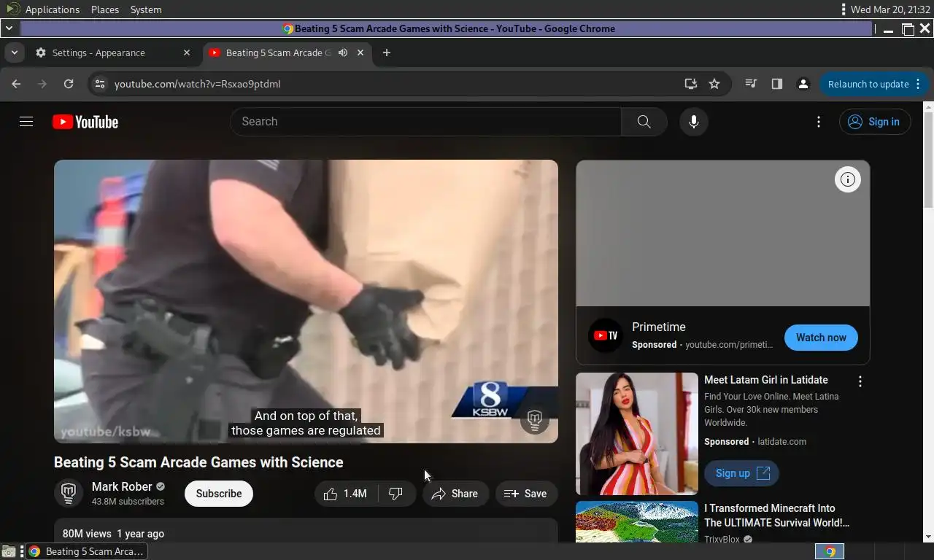Open the ad info icon
This screenshot has width=934, height=560.
click(x=847, y=179)
